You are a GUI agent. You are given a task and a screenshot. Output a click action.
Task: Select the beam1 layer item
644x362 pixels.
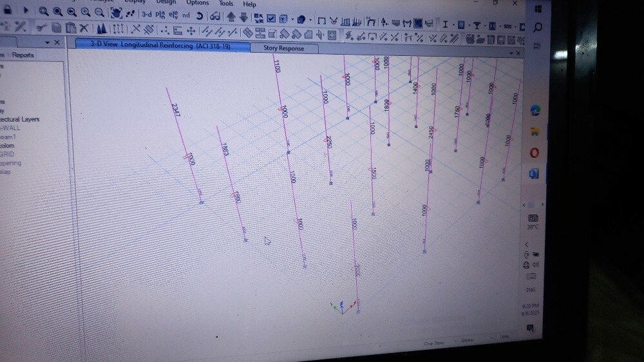point(8,137)
